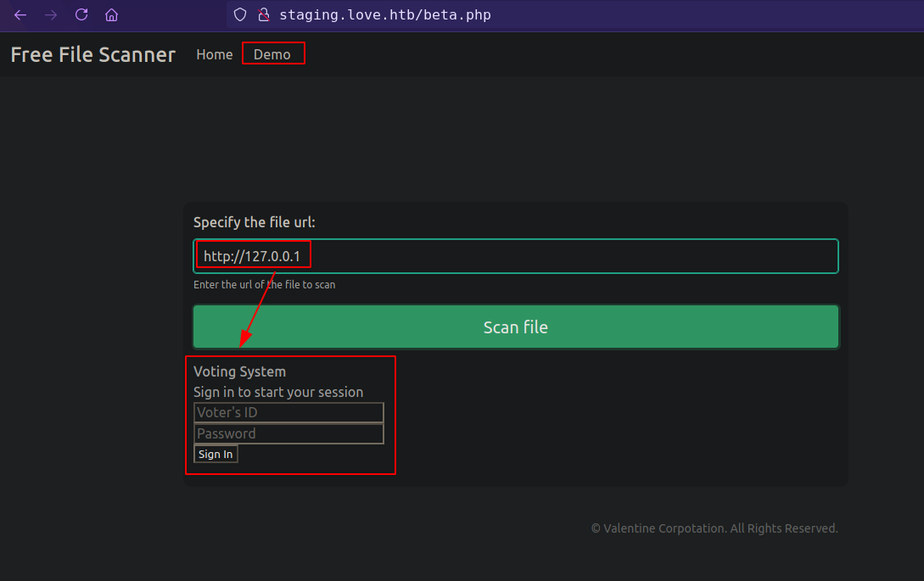Viewport: 924px width, 581px height.
Task: Click the 'Enter the url of the file' hint
Action: point(264,285)
